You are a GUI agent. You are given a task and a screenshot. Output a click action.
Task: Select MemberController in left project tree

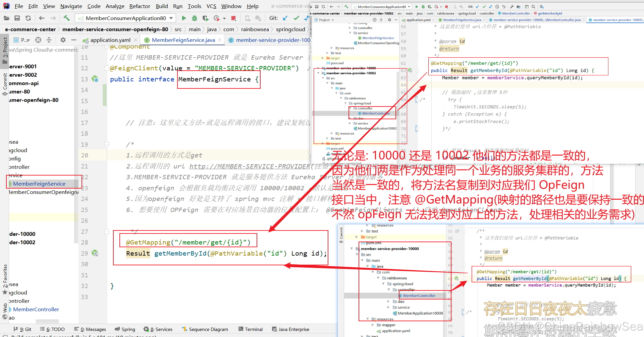tap(36, 309)
